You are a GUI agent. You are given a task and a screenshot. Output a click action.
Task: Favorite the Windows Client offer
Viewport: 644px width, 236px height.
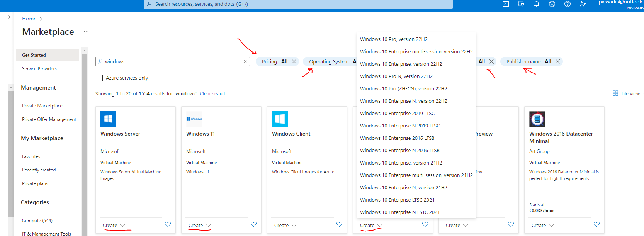(340, 224)
